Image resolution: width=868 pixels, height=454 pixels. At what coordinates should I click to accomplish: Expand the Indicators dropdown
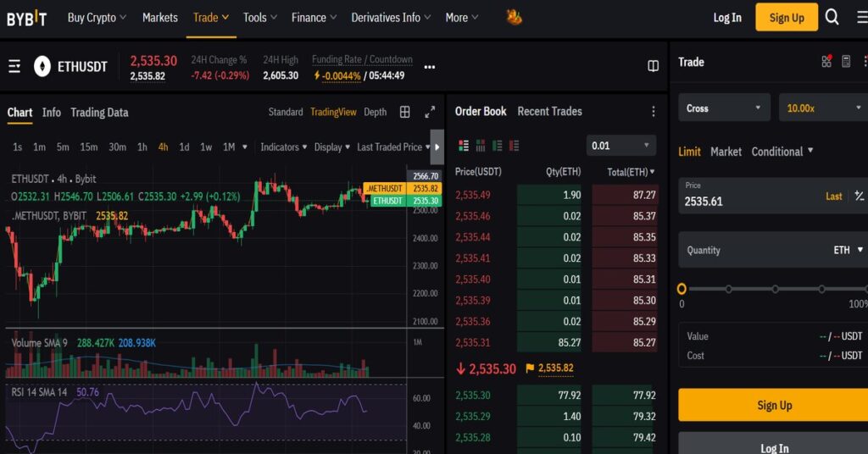(x=283, y=147)
